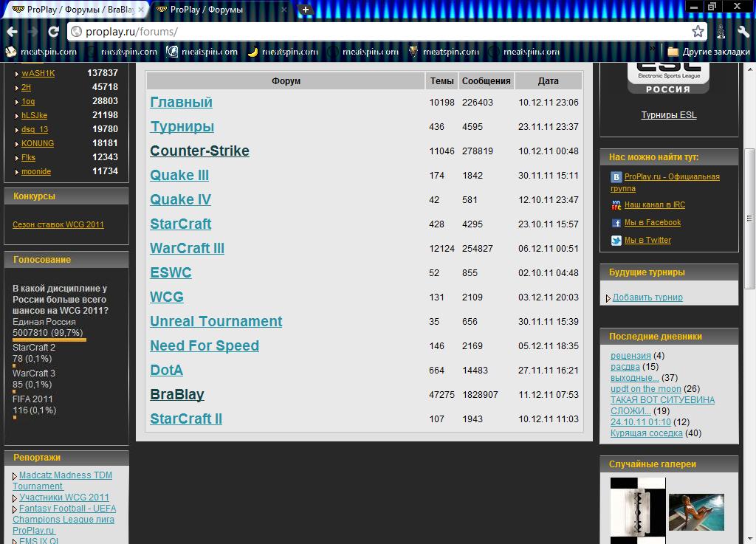Open the wrench settings menu
Screen dimensions: 756x544
(x=743, y=32)
